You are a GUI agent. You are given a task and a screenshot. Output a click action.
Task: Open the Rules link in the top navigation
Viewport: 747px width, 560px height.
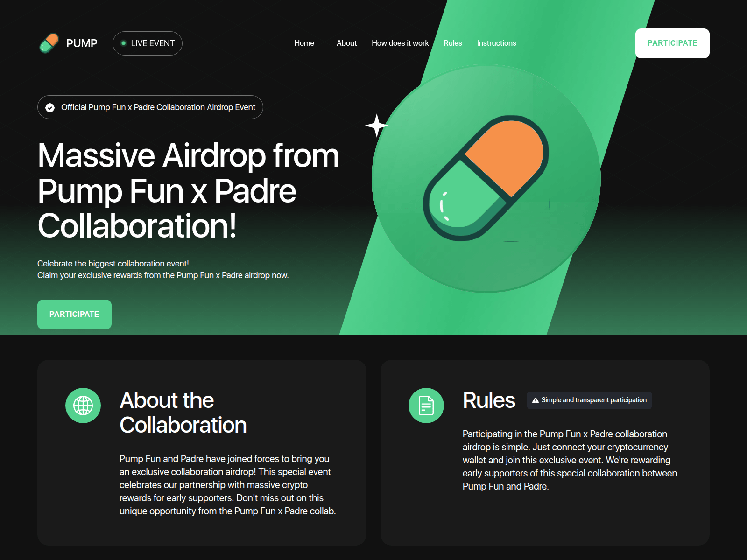[x=452, y=43]
